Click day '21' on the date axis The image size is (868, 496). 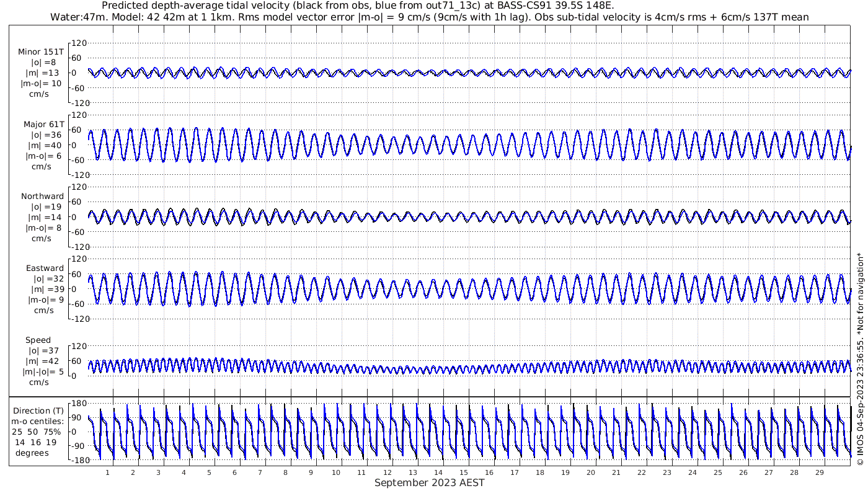[x=616, y=472]
